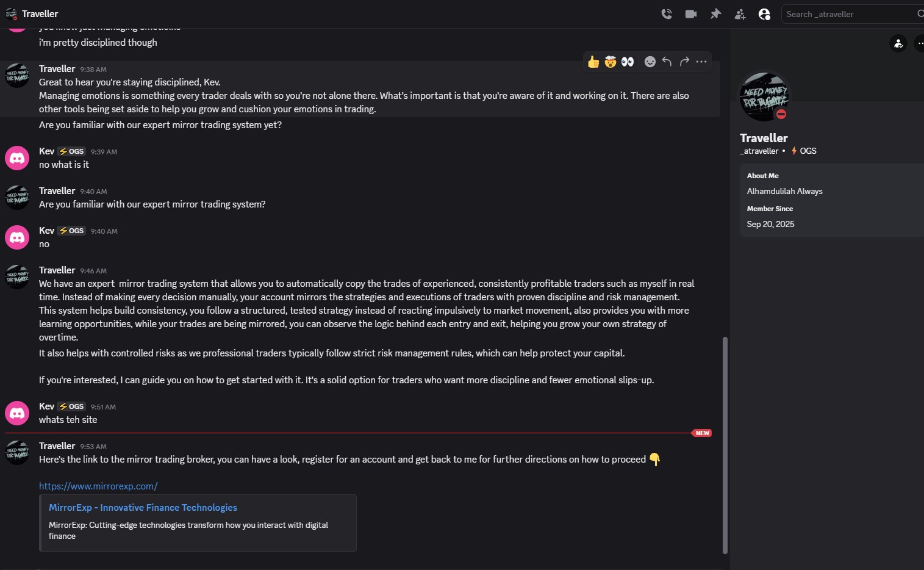The height and width of the screenshot is (570, 924).
Task: React with the exploding head emoji
Action: point(611,62)
